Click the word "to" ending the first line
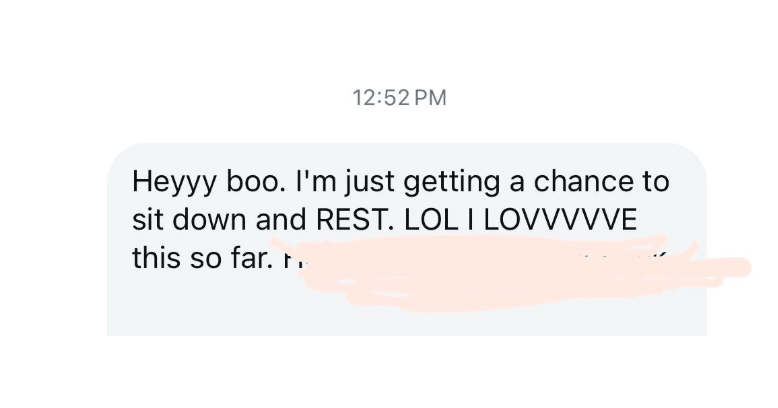This screenshot has height=408, width=778. tap(656, 185)
